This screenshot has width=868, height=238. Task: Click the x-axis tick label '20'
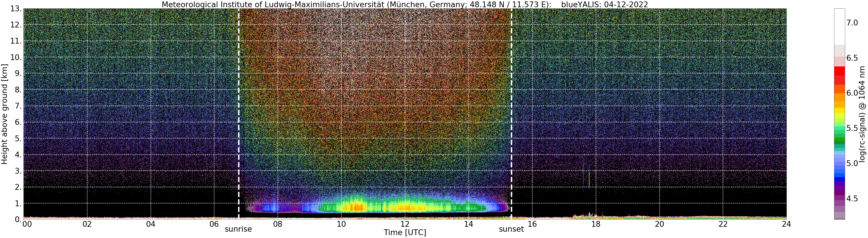(x=659, y=224)
